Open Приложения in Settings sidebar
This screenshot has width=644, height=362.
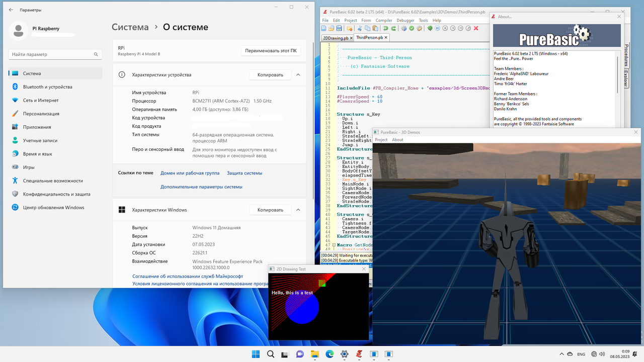[55, 127]
